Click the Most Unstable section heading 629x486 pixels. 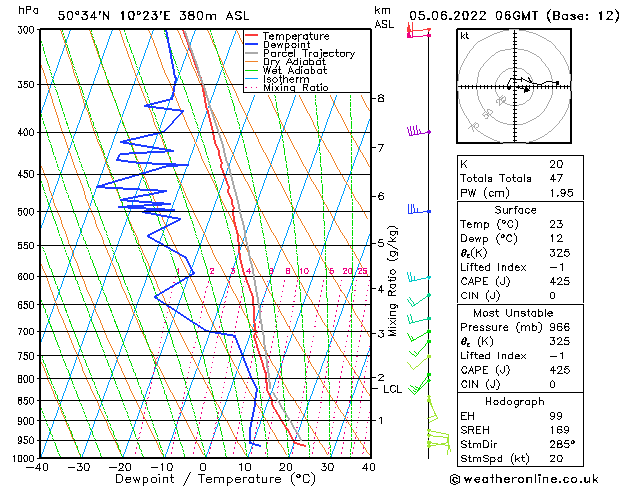click(513, 313)
